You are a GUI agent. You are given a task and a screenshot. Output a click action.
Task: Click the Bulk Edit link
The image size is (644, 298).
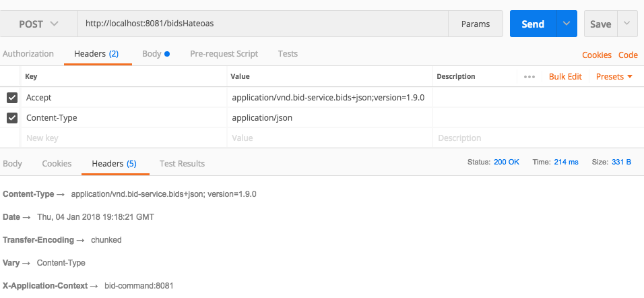[565, 77]
